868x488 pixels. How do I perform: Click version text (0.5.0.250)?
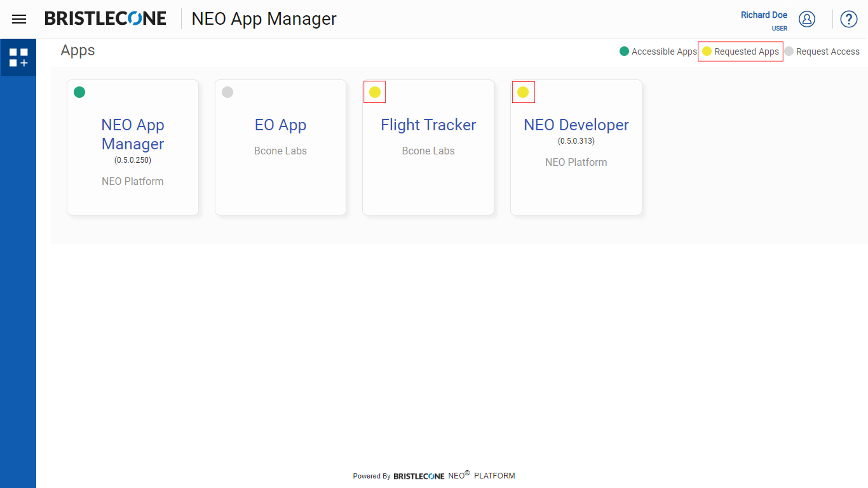pyautogui.click(x=133, y=160)
